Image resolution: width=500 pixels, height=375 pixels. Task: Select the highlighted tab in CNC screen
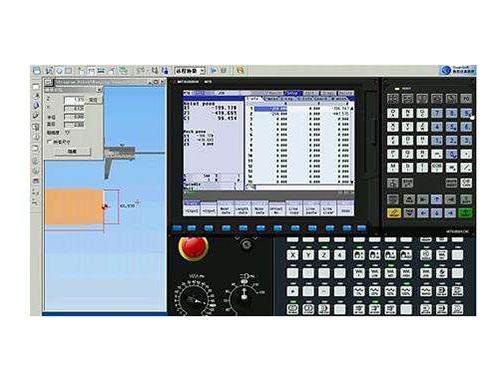293,93
